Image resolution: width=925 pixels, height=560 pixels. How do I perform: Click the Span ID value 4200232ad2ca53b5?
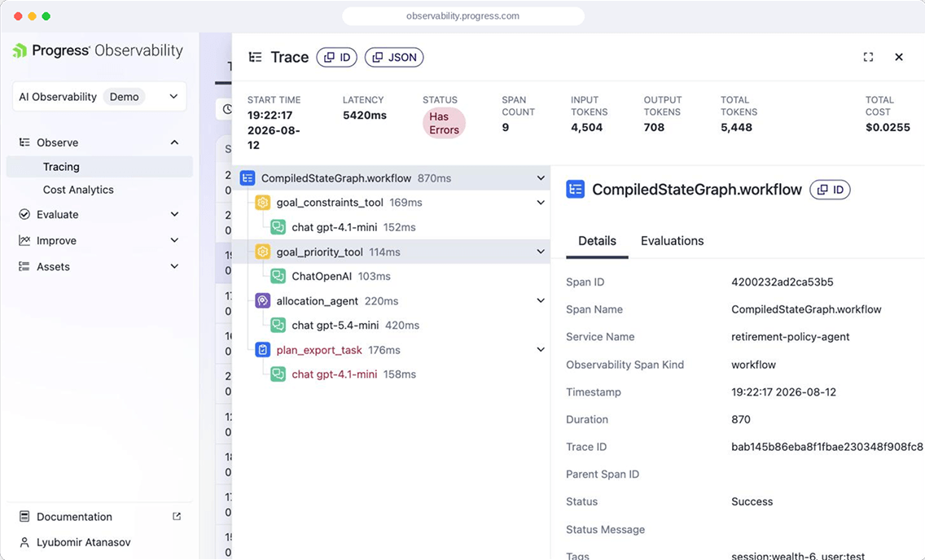pos(783,282)
